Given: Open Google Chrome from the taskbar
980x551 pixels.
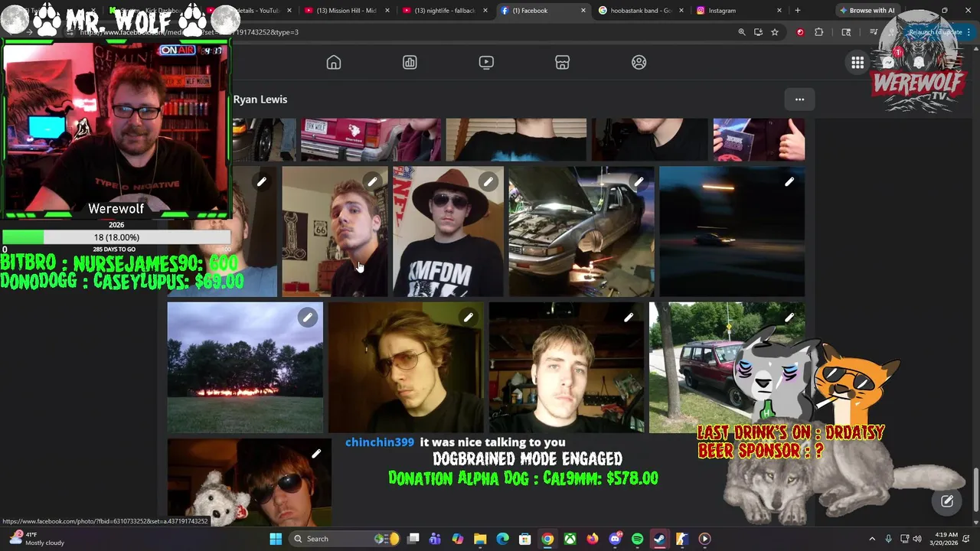Looking at the screenshot, I should 547,539.
